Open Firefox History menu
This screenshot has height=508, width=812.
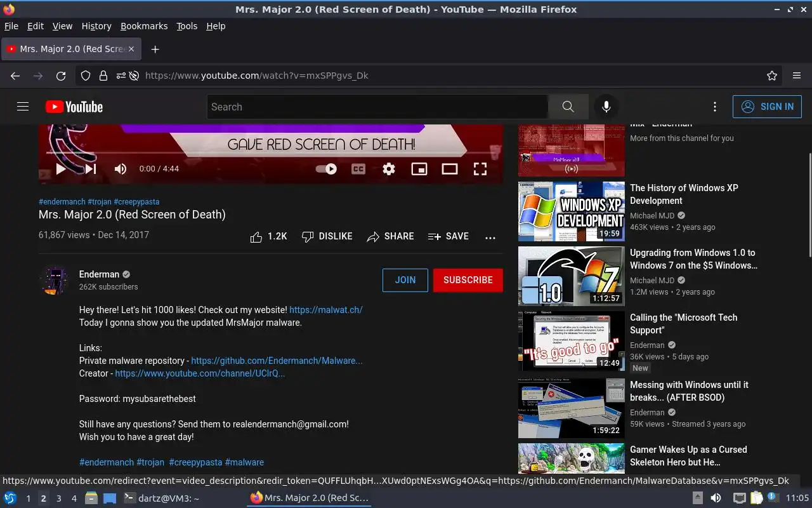click(96, 26)
